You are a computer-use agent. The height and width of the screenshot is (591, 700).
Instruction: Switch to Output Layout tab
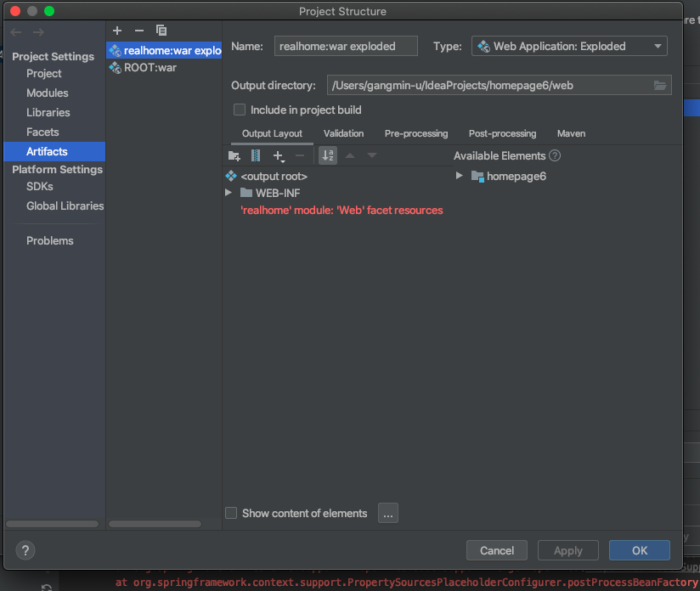tap(272, 133)
